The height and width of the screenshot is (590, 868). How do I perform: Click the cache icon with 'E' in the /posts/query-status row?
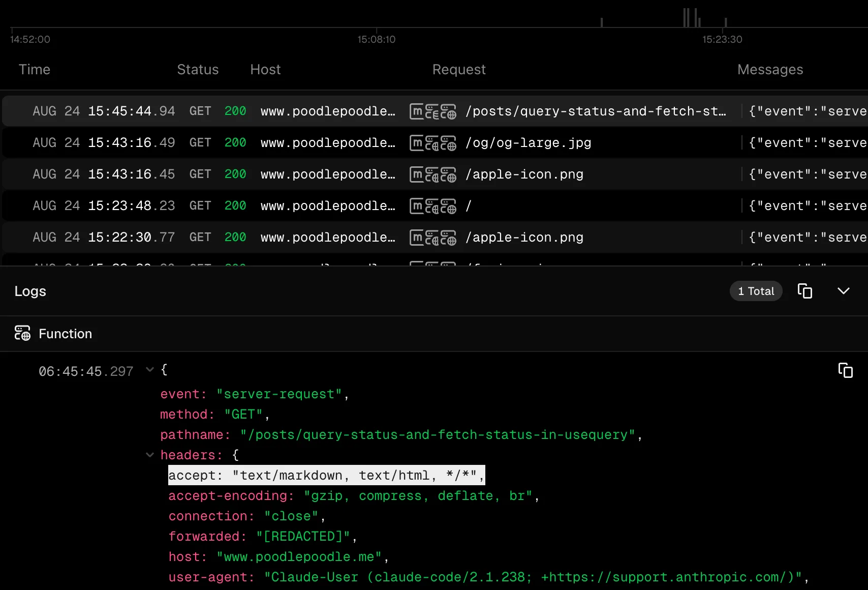pos(432,111)
